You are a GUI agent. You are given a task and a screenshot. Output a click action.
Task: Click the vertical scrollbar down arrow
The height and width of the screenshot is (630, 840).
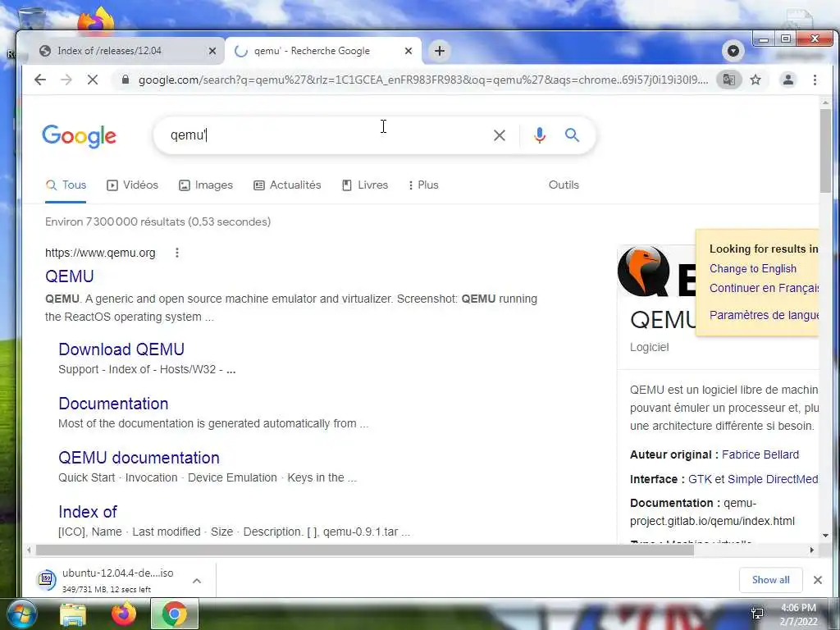[x=825, y=535]
